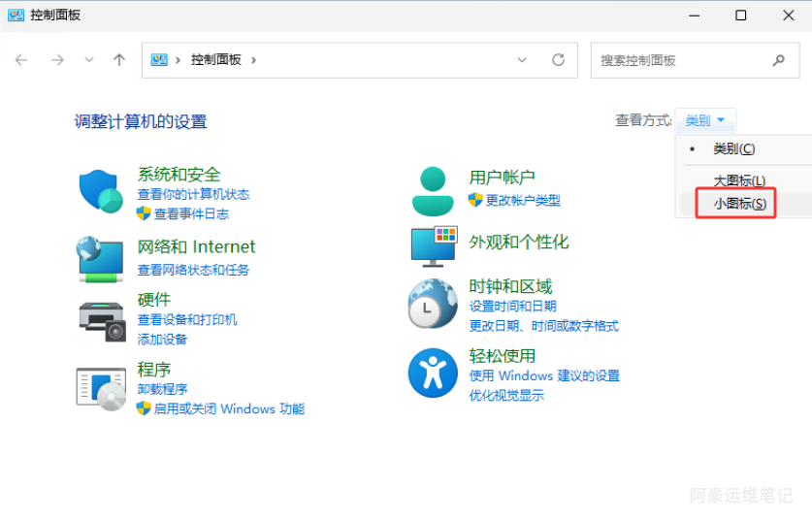
Task: Click the 搜索控制面板 search field
Action: pos(682,60)
